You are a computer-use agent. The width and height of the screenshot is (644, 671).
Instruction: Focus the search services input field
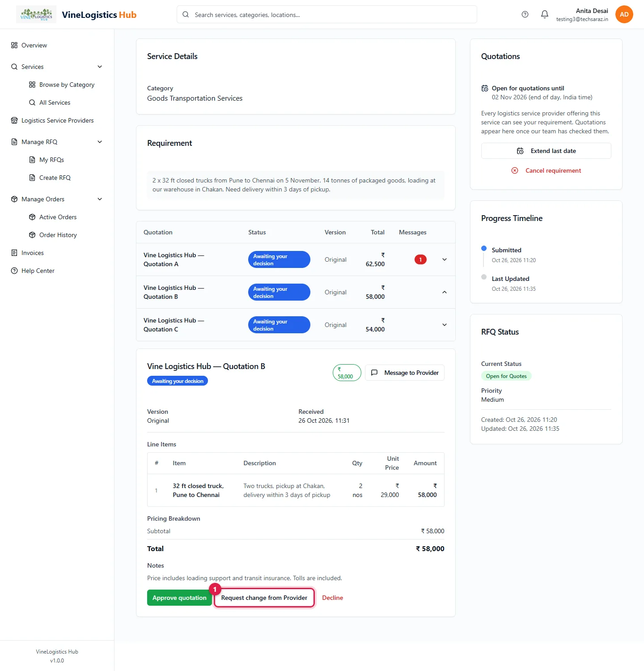click(x=327, y=14)
